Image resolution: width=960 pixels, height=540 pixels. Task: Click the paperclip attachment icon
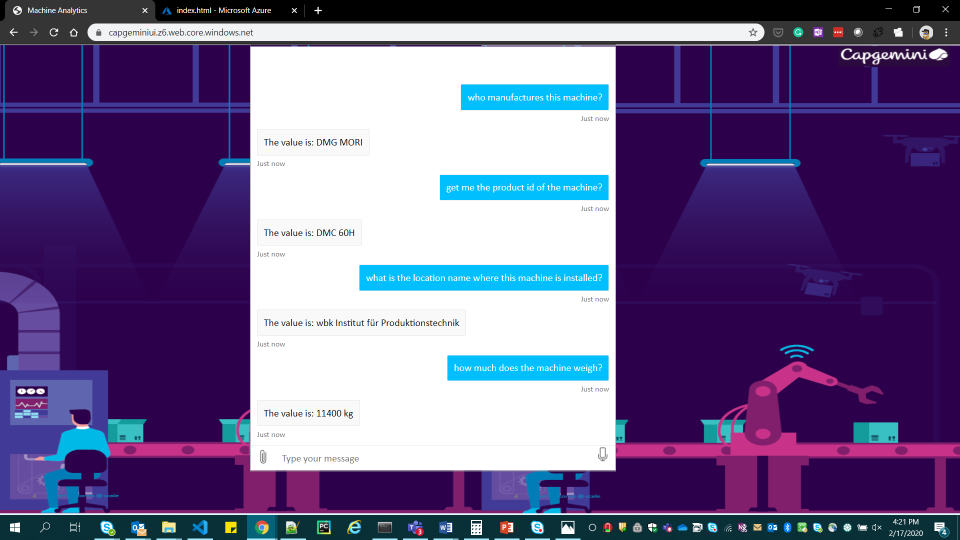pos(263,457)
